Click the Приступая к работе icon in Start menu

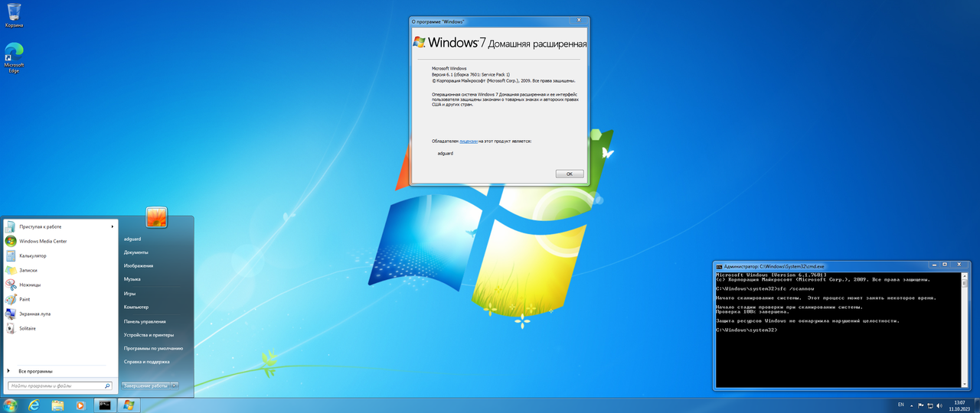coord(11,226)
